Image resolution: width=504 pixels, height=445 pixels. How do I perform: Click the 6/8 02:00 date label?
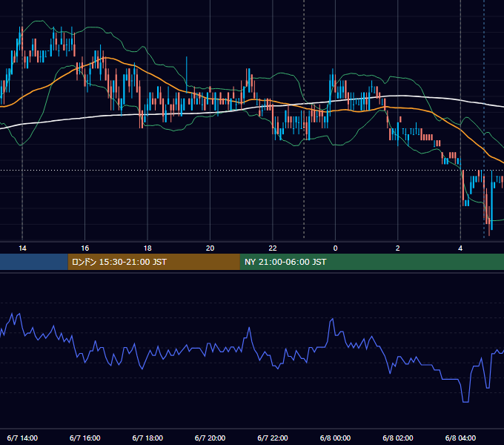click(397, 438)
